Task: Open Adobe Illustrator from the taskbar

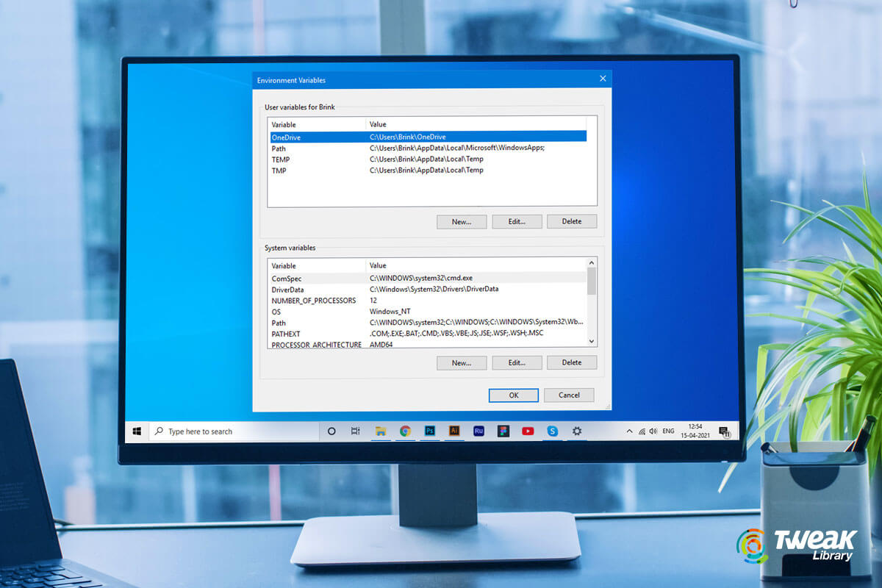Action: click(x=453, y=431)
